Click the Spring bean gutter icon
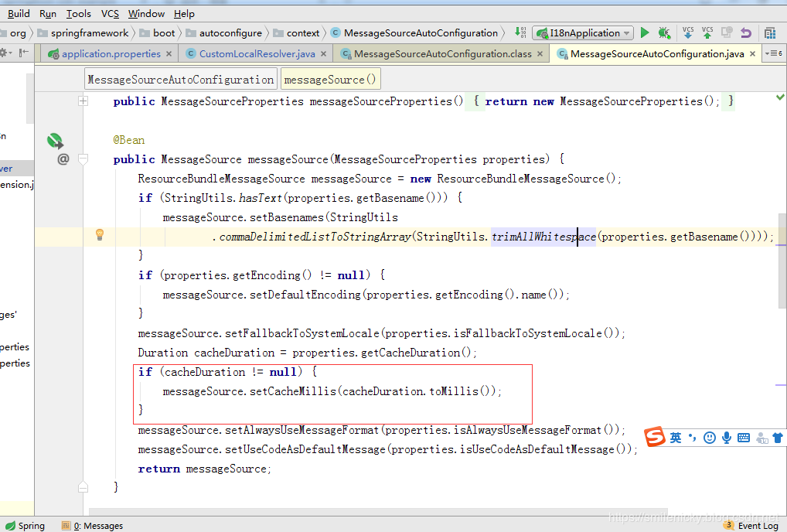787x532 pixels. click(x=54, y=141)
